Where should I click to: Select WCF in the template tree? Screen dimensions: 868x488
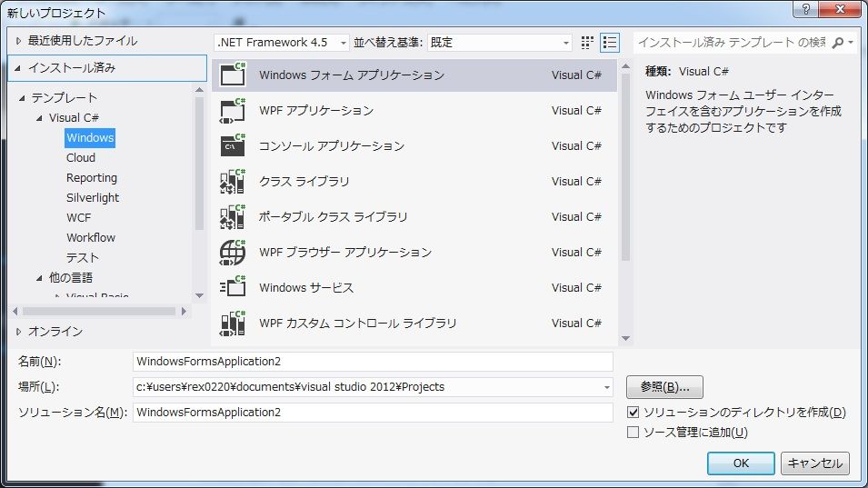pos(78,217)
